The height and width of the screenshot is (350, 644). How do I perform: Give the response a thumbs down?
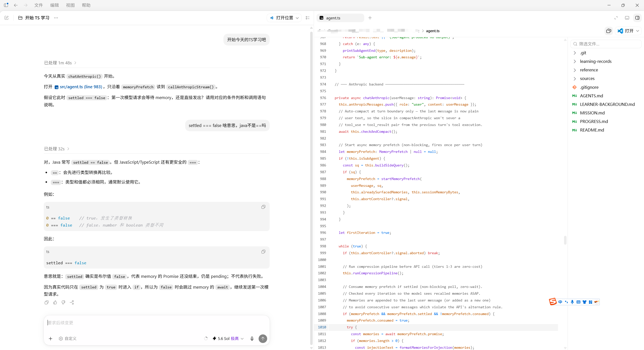(x=63, y=302)
